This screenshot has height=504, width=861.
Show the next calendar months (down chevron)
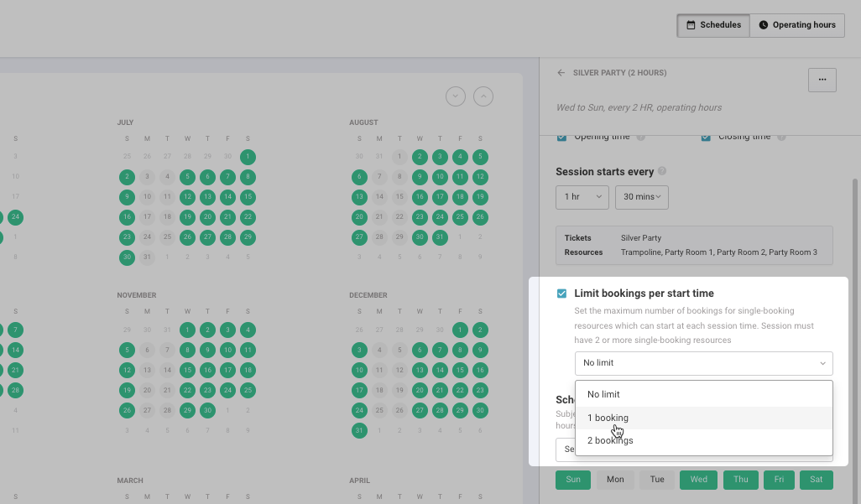click(x=455, y=96)
